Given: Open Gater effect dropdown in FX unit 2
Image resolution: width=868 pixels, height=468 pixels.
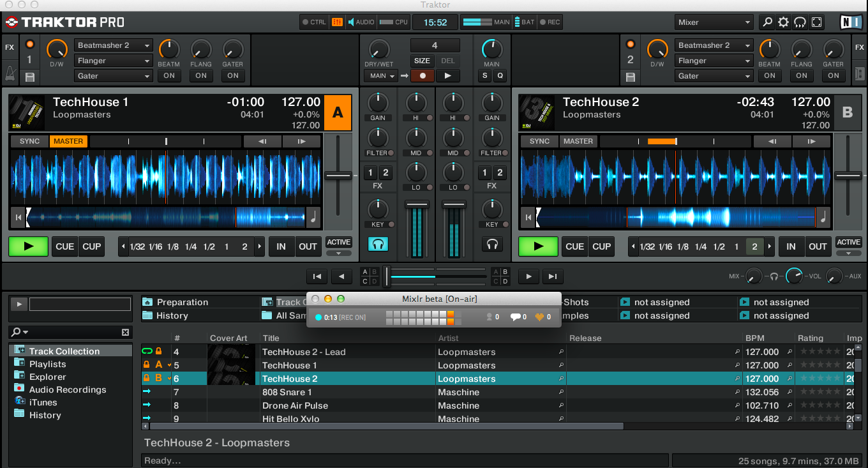Looking at the screenshot, I should point(714,76).
